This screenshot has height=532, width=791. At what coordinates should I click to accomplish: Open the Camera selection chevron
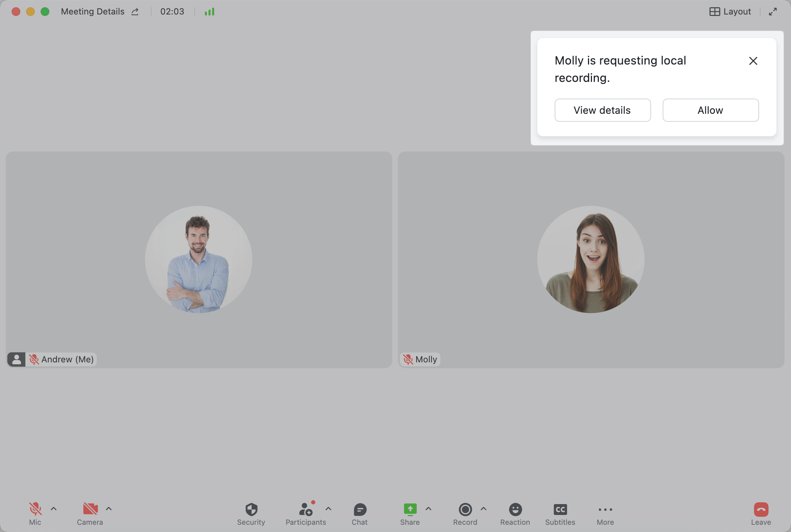tap(108, 508)
